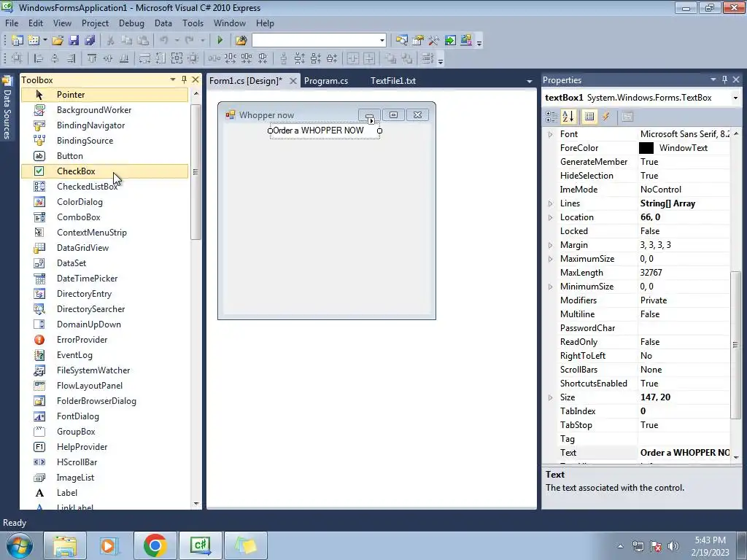The image size is (747, 560).
Task: Select the ComboBox toolbox item
Action: pos(105,217)
